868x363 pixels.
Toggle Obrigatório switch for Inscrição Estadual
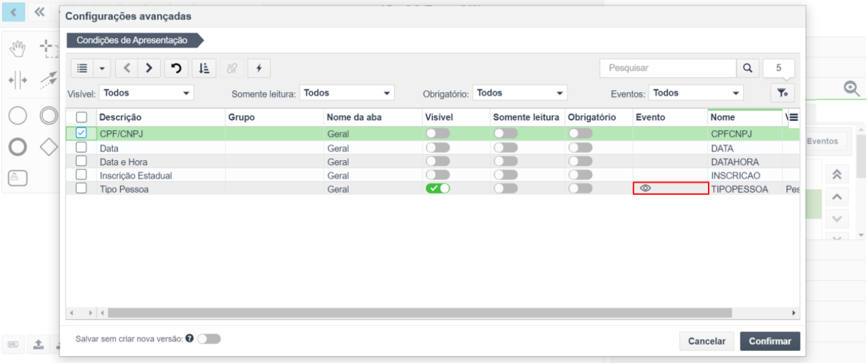[580, 175]
